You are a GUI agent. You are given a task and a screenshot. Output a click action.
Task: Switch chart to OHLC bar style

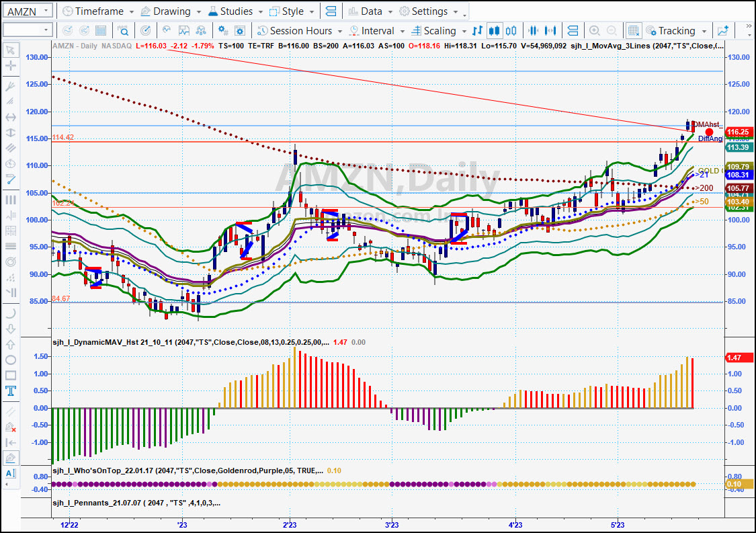pyautogui.click(x=477, y=31)
